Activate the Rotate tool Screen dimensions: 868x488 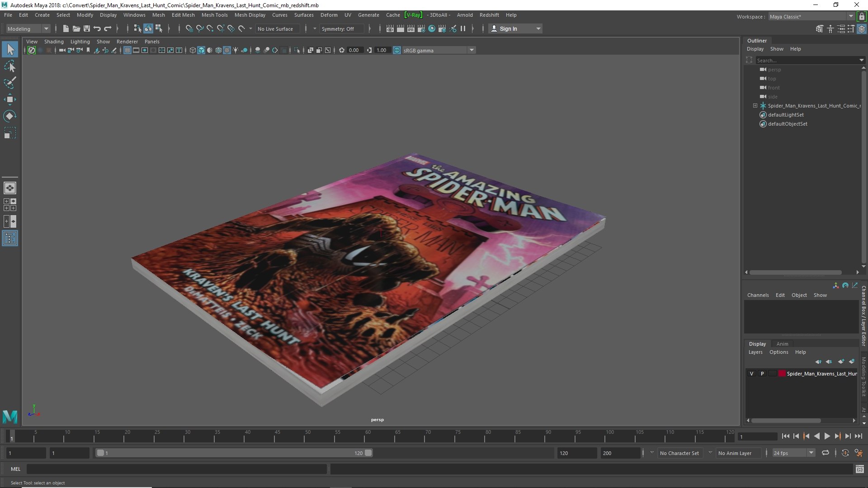pos(10,116)
